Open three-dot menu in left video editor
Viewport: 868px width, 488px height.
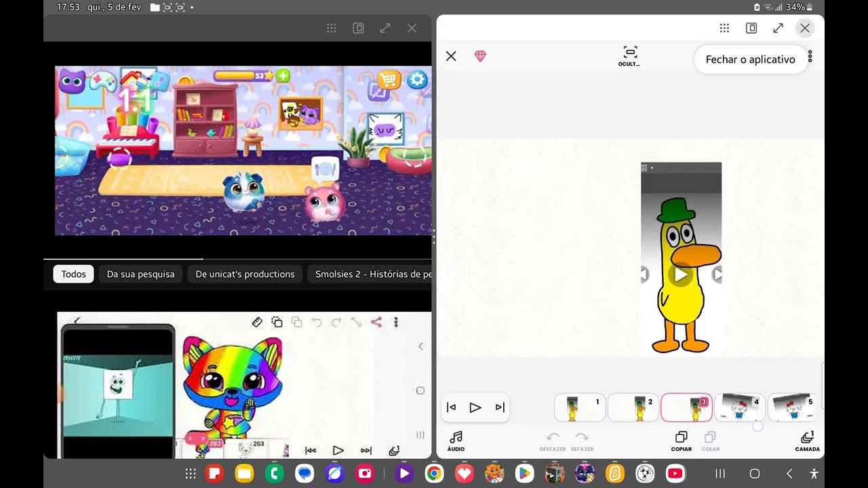(396, 323)
